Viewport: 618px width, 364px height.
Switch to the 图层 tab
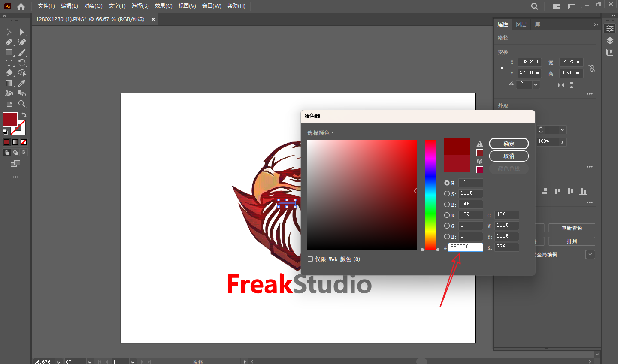521,24
